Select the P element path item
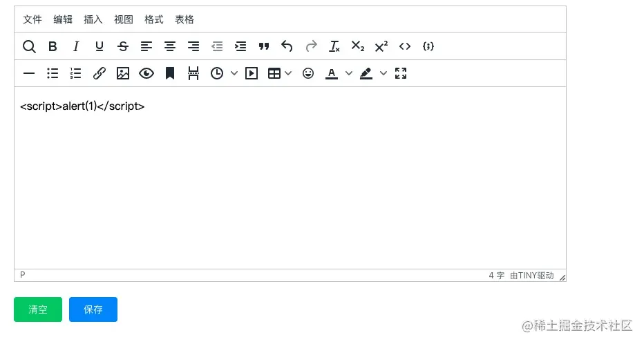This screenshot has height=344, width=644. click(23, 275)
